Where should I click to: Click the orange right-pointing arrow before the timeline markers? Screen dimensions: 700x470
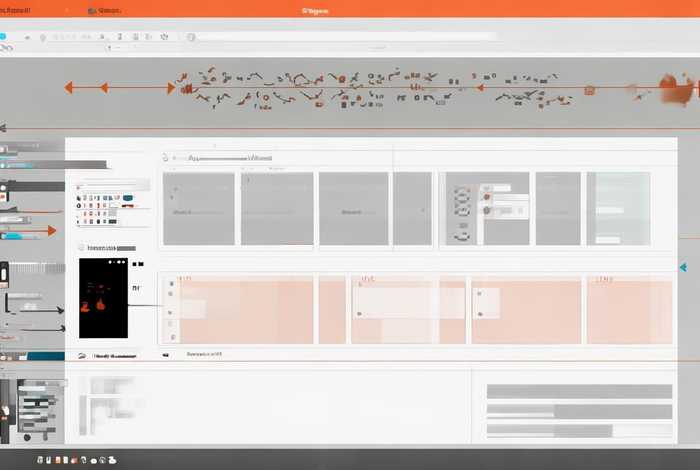point(170,88)
